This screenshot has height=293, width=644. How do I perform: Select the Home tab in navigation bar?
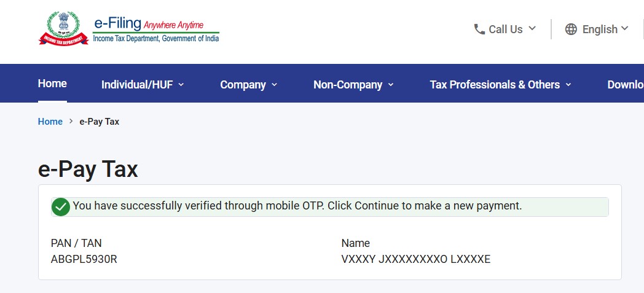pyautogui.click(x=52, y=84)
